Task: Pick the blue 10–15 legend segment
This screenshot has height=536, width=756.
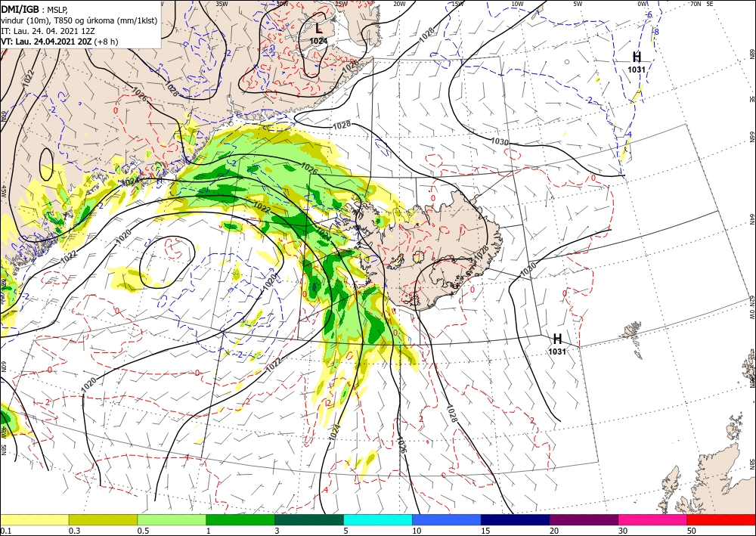Action: point(447,519)
